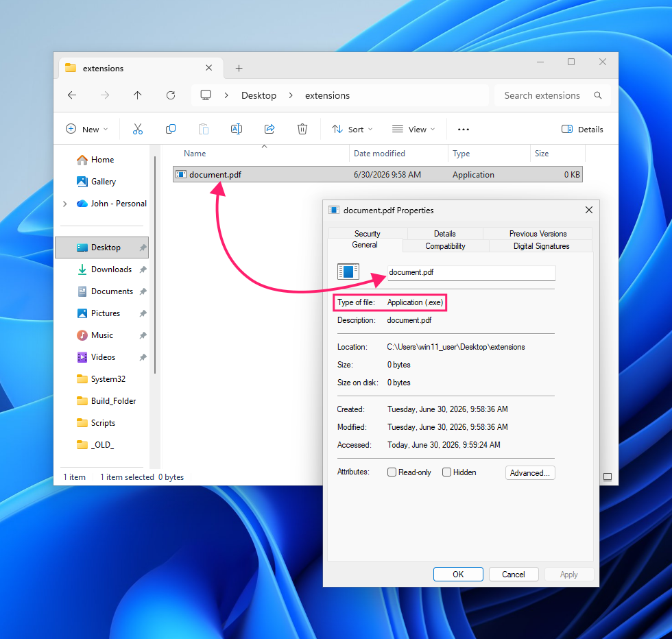This screenshot has height=639, width=672.
Task: Click the Copy icon in toolbar
Action: click(171, 129)
